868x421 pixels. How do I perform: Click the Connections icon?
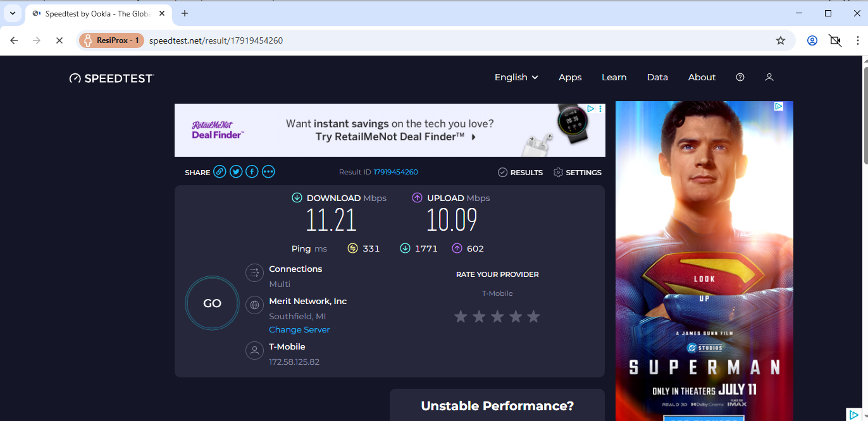pyautogui.click(x=254, y=273)
